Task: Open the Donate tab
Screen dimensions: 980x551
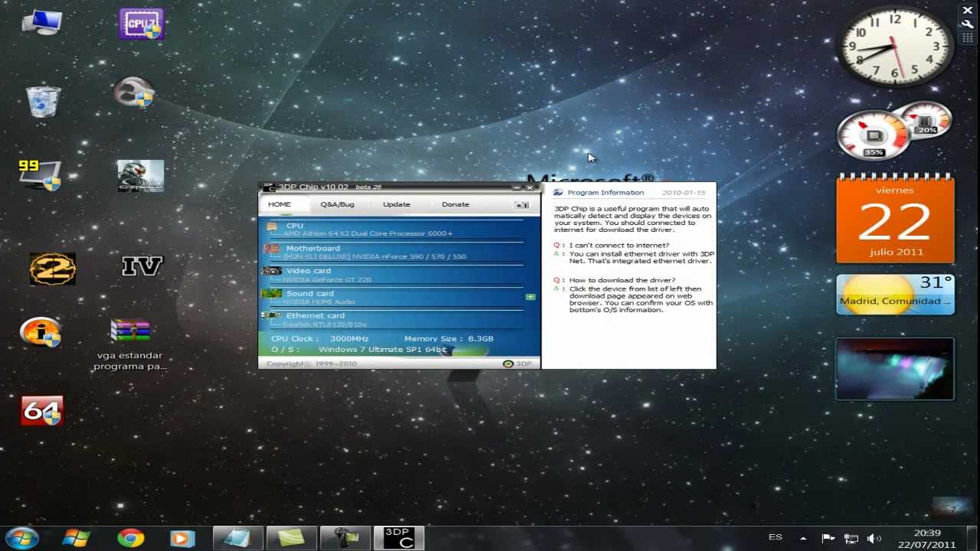Action: pyautogui.click(x=456, y=204)
